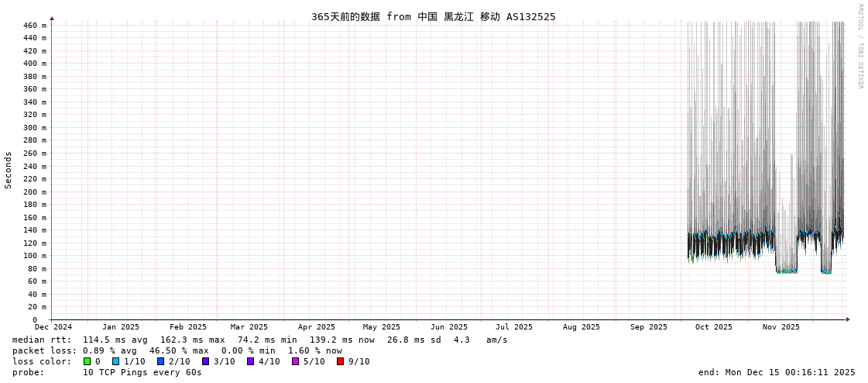The image size is (868, 383).
Task: Click the end timestamp Mon Dec 15
Action: (x=777, y=372)
